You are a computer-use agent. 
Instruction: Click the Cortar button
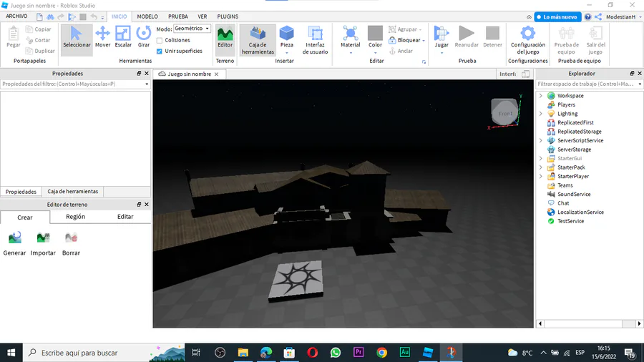point(38,40)
